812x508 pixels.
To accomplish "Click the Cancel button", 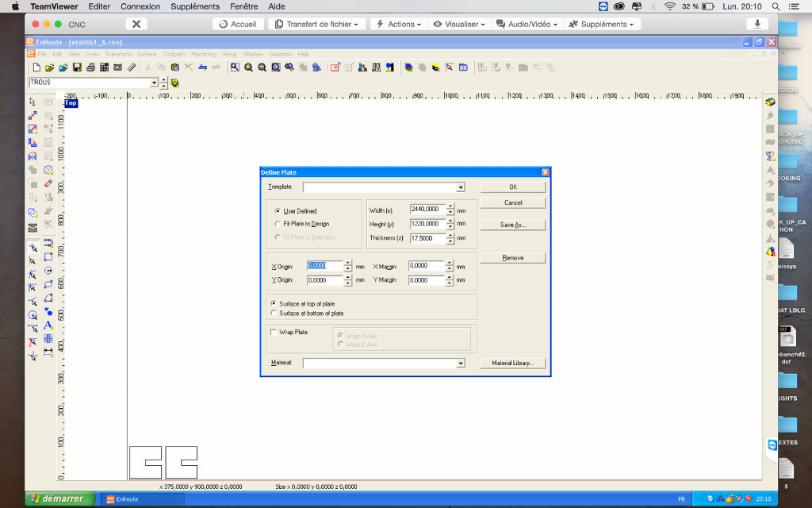I will (x=513, y=202).
